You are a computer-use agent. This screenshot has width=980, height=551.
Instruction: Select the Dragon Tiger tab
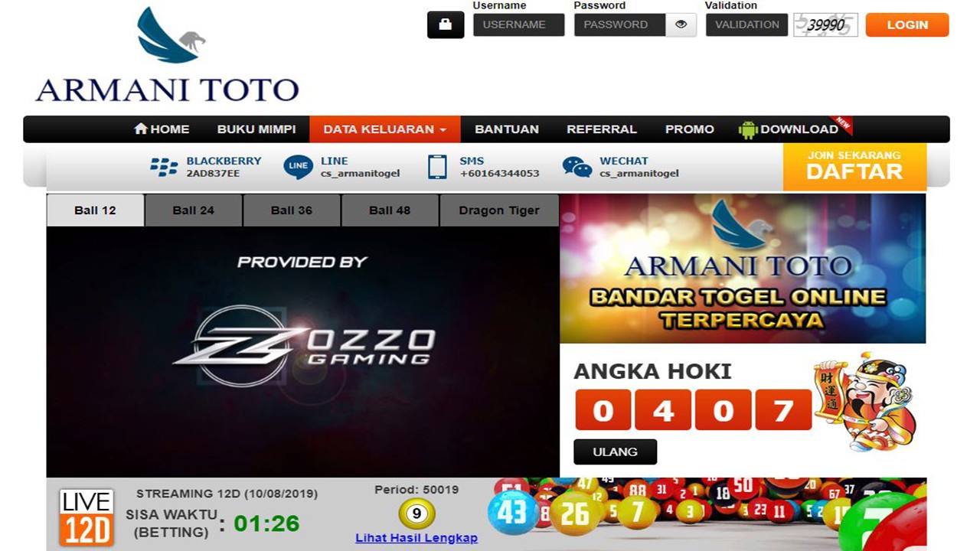click(x=498, y=210)
